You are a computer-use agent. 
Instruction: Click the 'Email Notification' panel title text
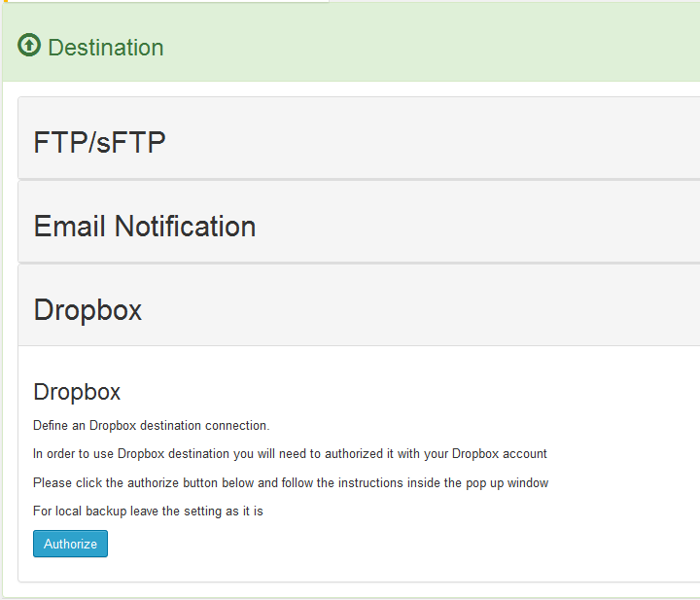coord(145,226)
